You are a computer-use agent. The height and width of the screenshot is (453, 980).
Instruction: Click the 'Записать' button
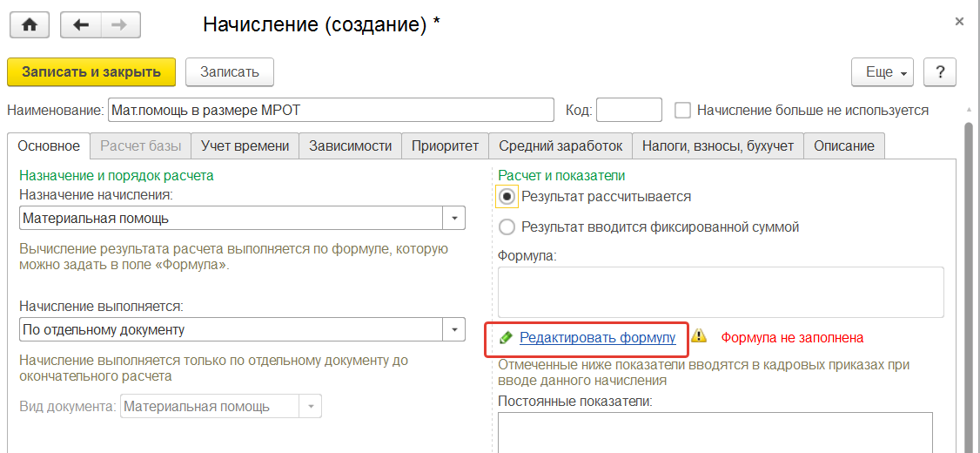point(230,72)
